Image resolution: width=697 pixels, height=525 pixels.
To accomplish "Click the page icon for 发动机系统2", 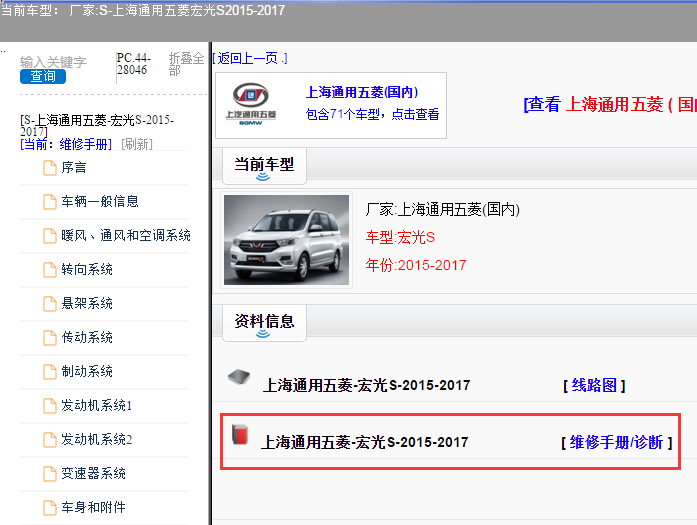I will point(49,440).
